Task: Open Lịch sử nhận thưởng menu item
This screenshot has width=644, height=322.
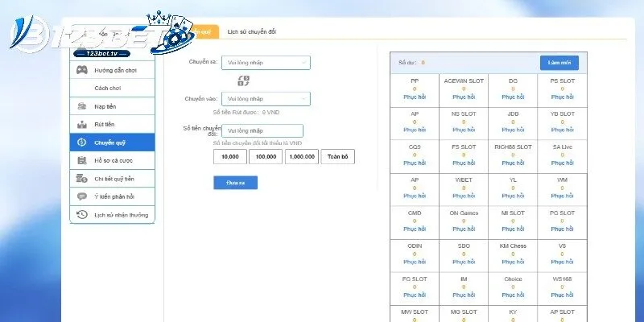Action: [112, 215]
